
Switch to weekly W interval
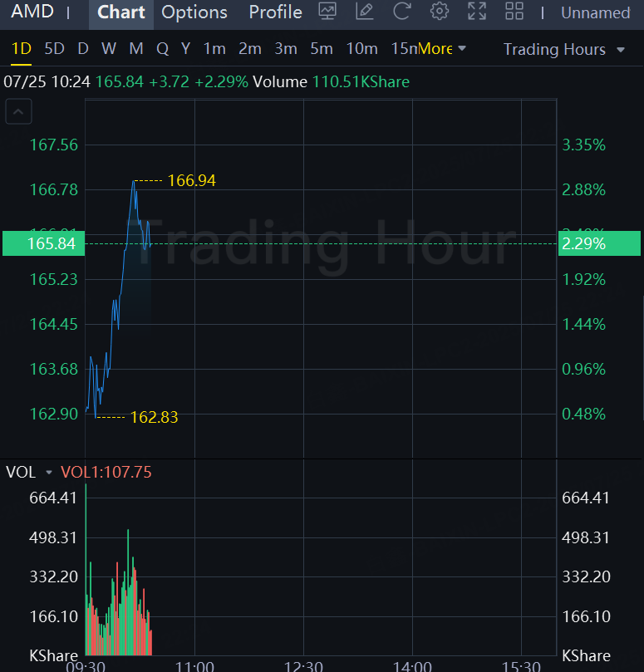click(109, 49)
